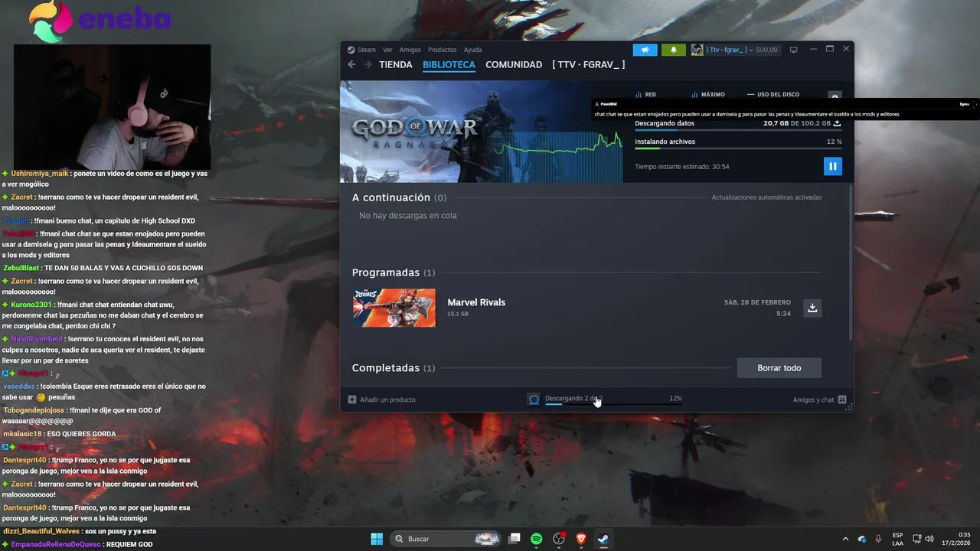Pause the God of War download
980x551 pixels.
[x=832, y=166]
